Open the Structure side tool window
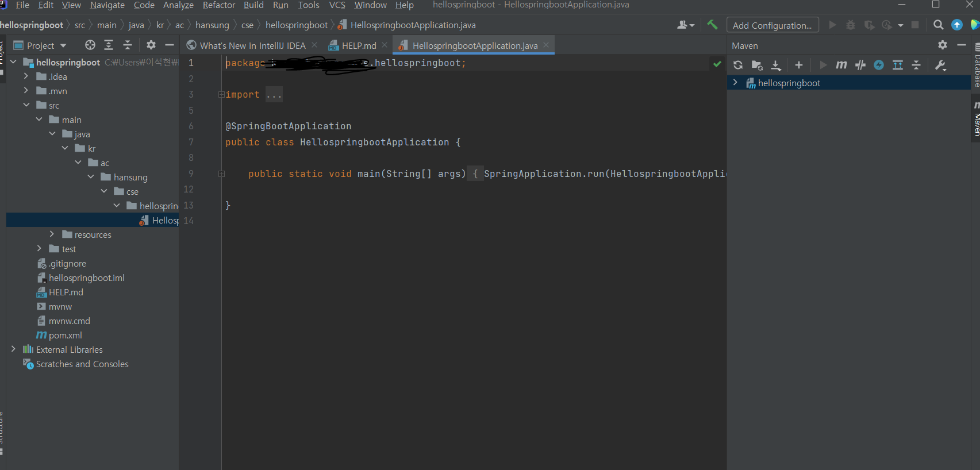 point(2,434)
